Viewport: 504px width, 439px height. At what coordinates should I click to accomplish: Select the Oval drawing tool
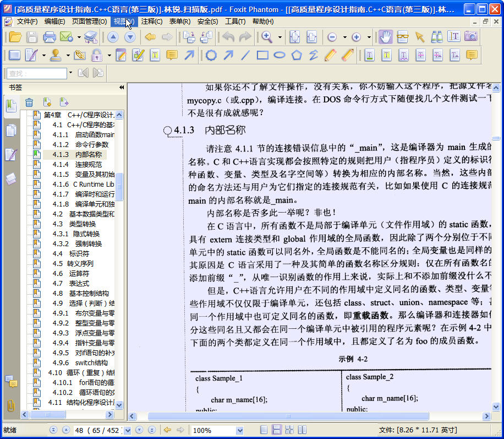pyautogui.click(x=280, y=55)
